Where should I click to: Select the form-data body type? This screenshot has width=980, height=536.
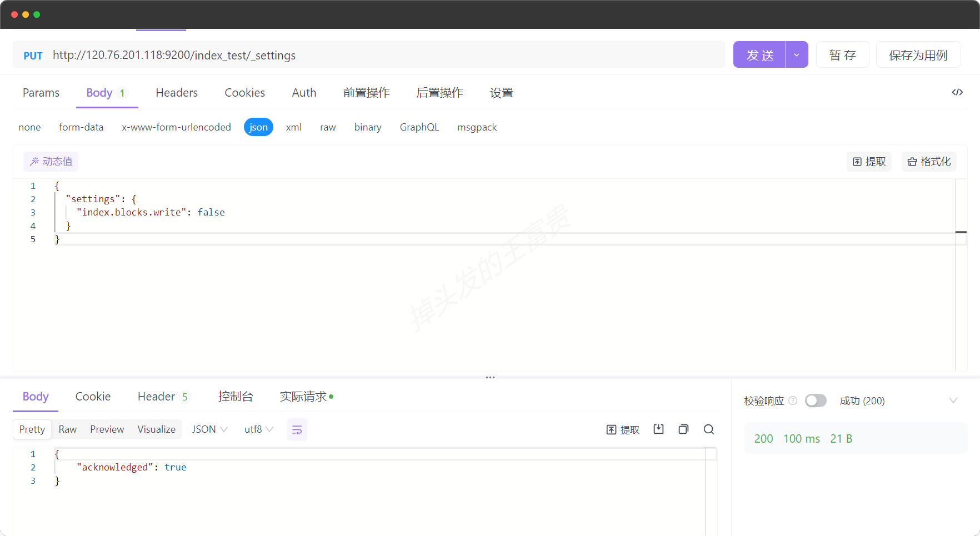point(81,127)
